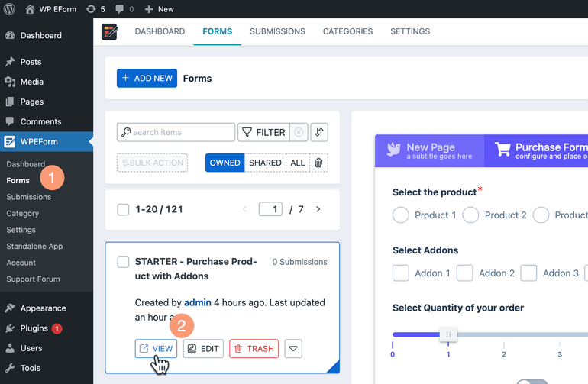Open WPEForm Dashboard submenu link
Image resolution: width=588 pixels, height=384 pixels.
pyautogui.click(x=25, y=164)
